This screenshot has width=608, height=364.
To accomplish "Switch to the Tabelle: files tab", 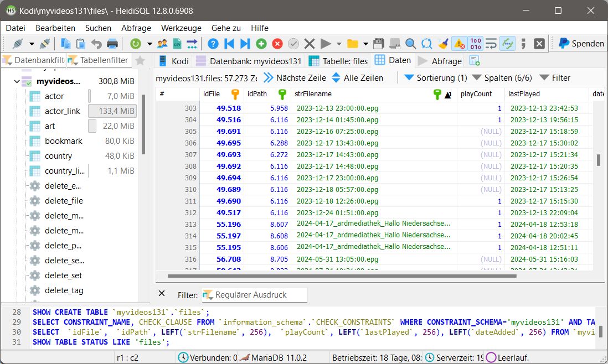I will (338, 61).
